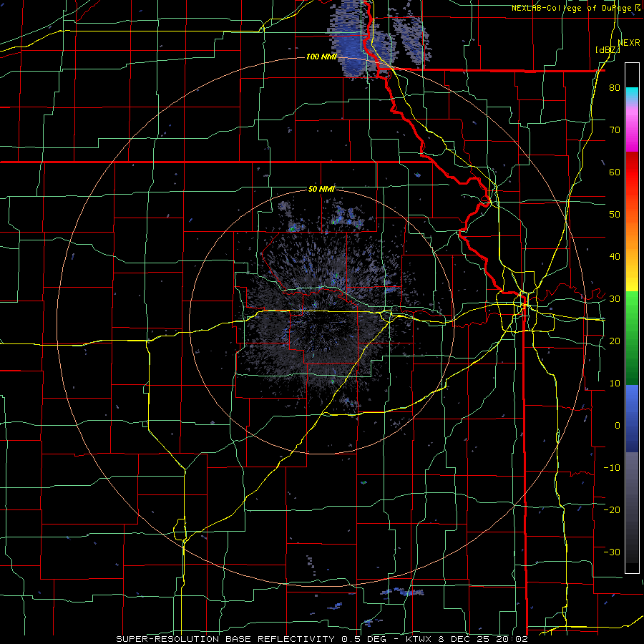Image resolution: width=644 pixels, height=644 pixels.
Task: Click the [dBZ] unit label
Action: click(608, 50)
